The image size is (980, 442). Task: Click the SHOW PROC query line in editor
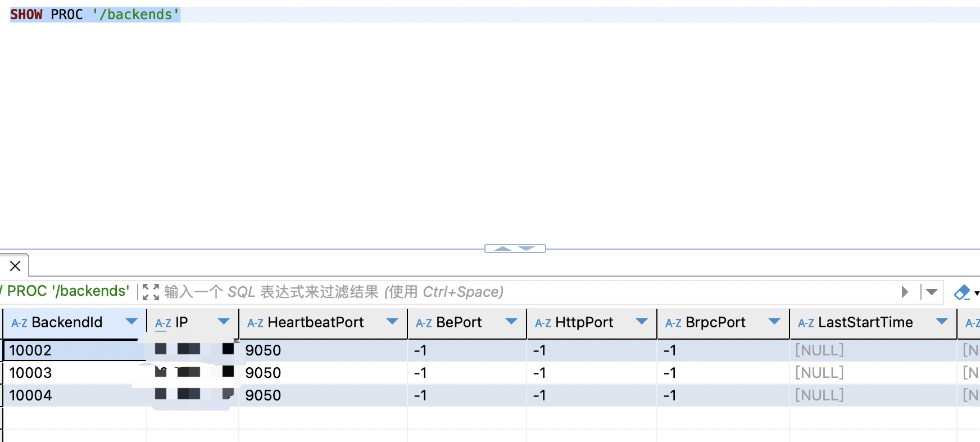[x=94, y=15]
